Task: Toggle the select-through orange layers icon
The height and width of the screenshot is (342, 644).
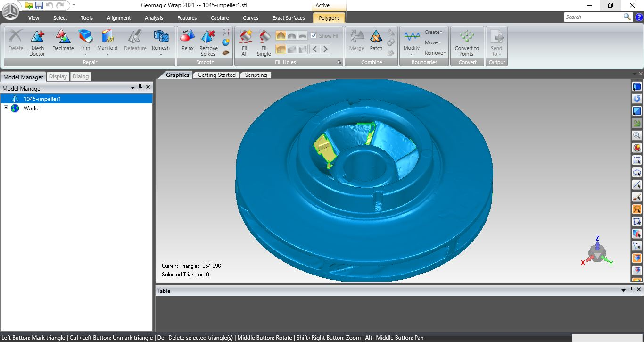Action: click(637, 258)
